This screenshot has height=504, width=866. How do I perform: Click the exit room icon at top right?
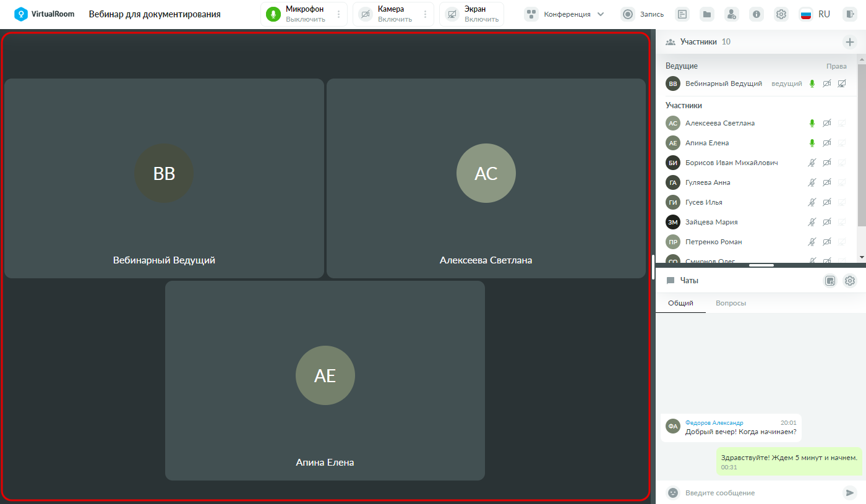[x=850, y=14]
